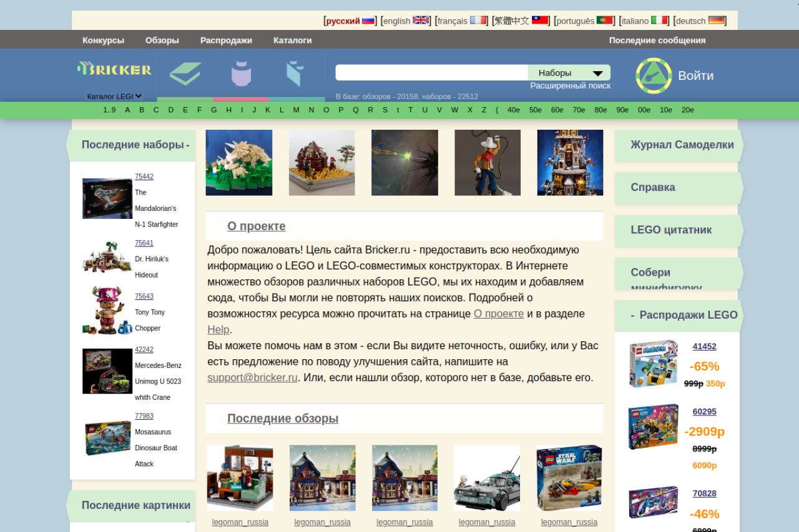The height and width of the screenshot is (532, 799).
Task: Choose the Italian flag icon
Action: [659, 21]
